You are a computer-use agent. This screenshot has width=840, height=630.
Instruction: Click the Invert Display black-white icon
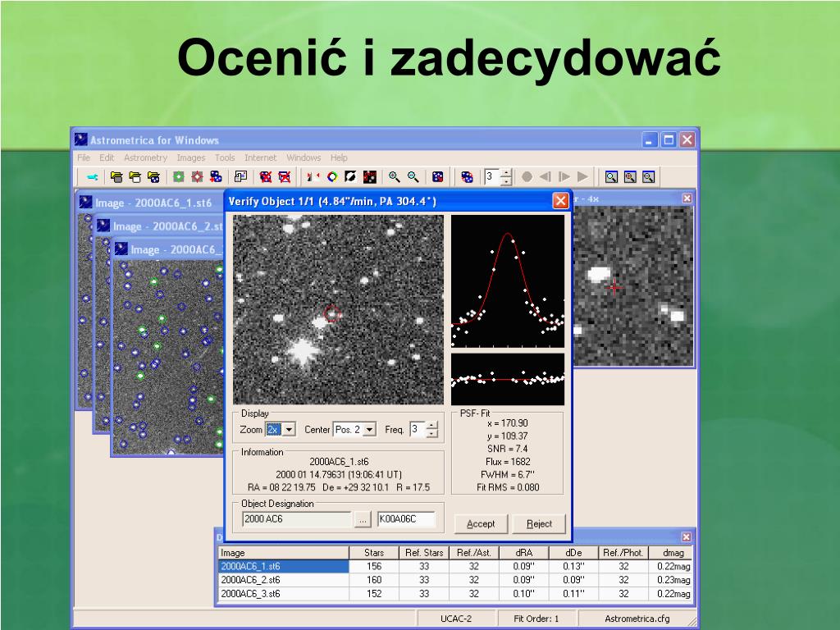[x=351, y=177]
